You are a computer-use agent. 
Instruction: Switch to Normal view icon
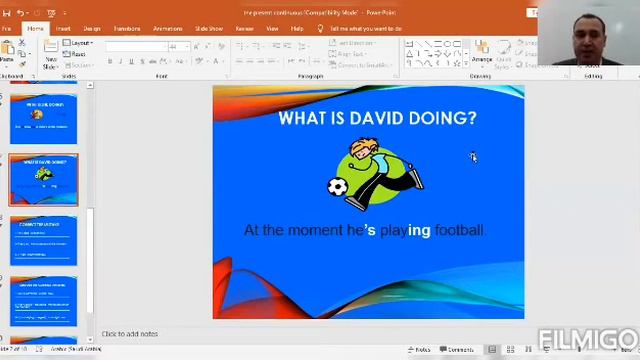pos(492,350)
